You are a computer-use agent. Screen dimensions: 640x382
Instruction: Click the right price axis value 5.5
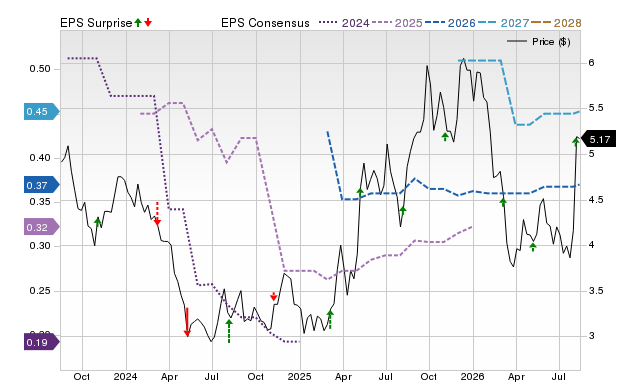pos(596,108)
